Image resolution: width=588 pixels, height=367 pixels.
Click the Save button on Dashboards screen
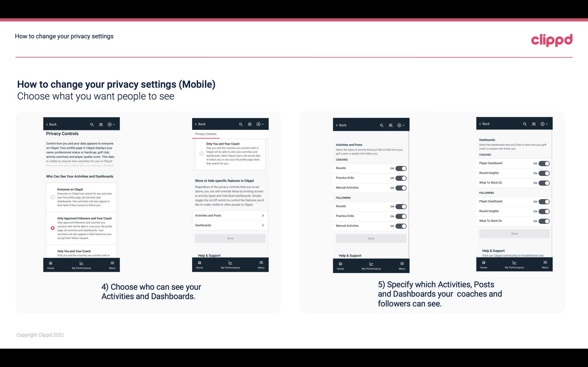pyautogui.click(x=514, y=233)
